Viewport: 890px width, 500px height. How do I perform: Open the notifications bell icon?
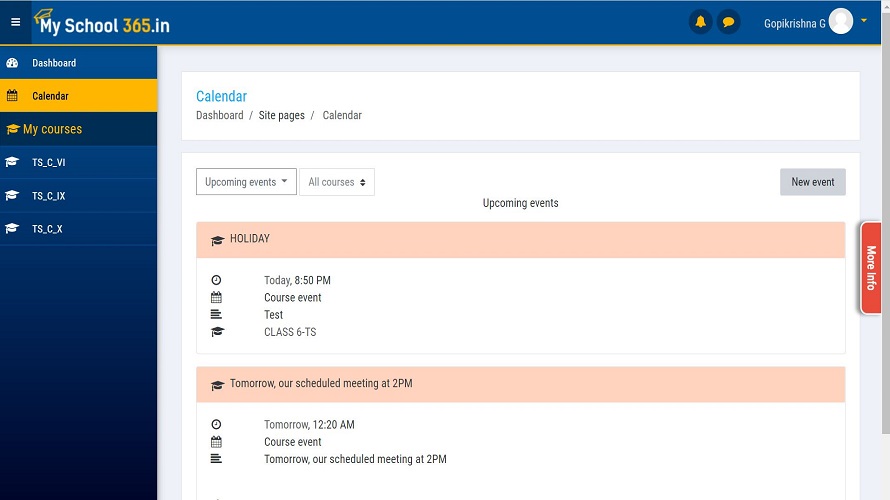coord(700,22)
